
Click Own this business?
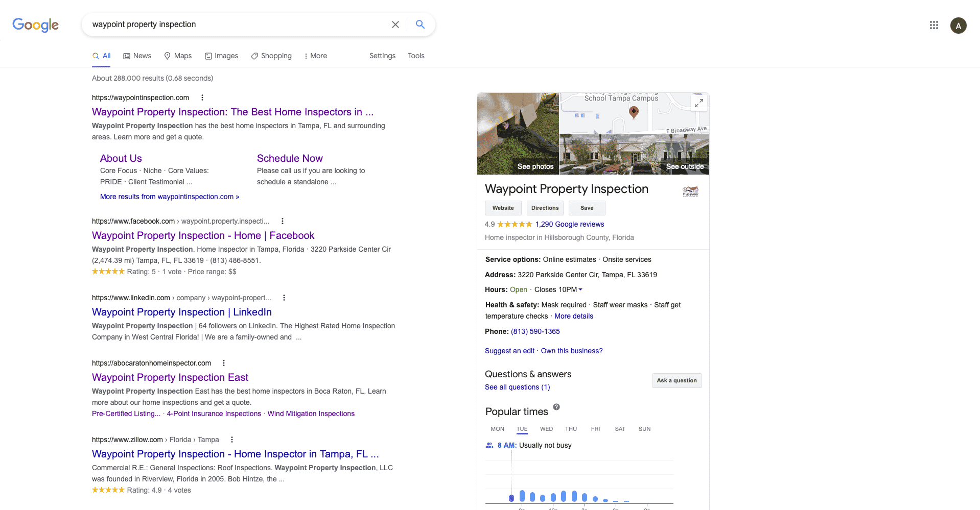572,351
